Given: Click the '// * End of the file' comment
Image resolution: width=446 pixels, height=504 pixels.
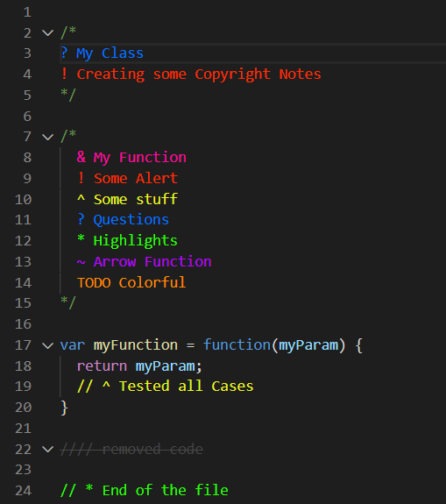Looking at the screenshot, I should pos(145,491).
